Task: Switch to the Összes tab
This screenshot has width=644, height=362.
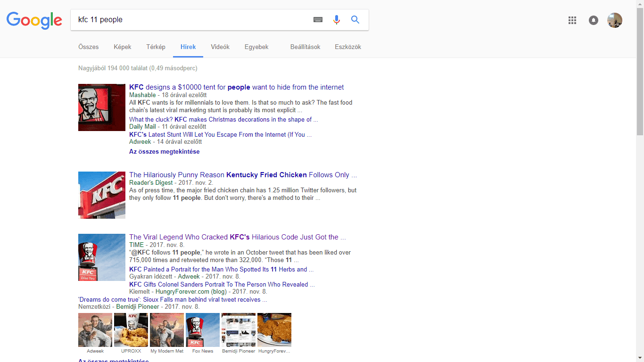Action: pyautogui.click(x=89, y=47)
